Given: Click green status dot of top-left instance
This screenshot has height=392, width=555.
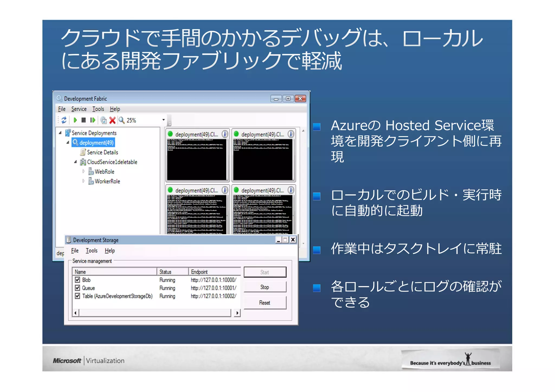Looking at the screenshot, I should coord(170,134).
